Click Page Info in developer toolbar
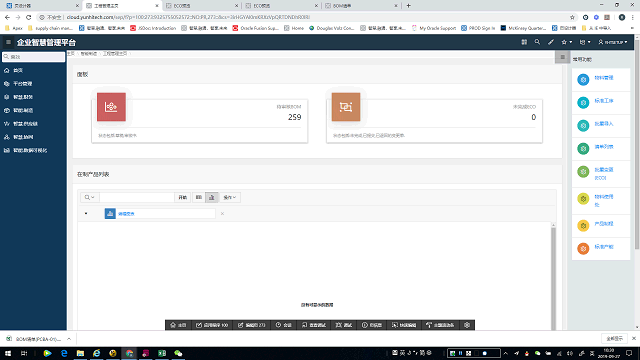 click(x=372, y=325)
